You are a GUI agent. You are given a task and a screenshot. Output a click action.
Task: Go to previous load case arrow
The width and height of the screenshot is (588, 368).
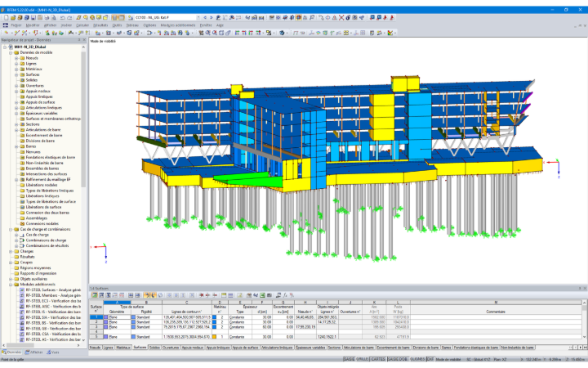(205, 18)
